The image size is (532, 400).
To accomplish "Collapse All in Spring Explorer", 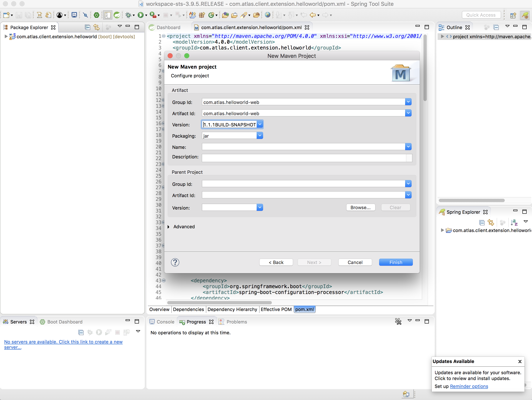I will (x=482, y=223).
